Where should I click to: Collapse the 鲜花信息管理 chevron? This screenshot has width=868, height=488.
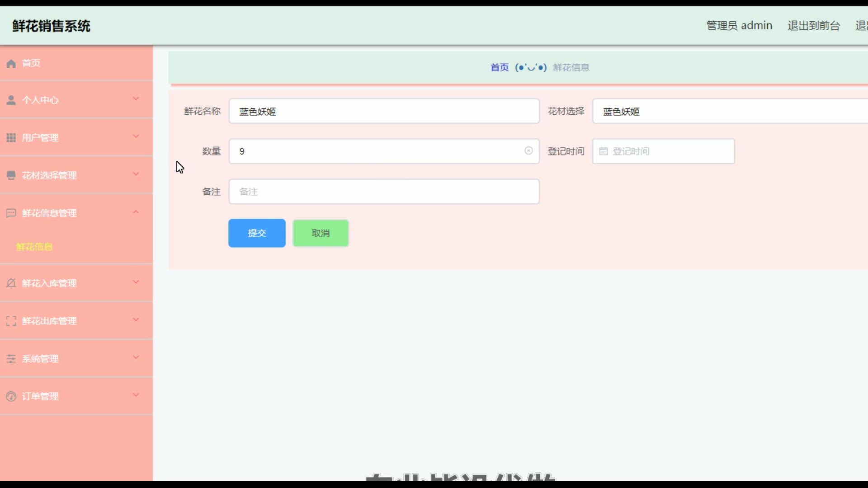(x=136, y=212)
